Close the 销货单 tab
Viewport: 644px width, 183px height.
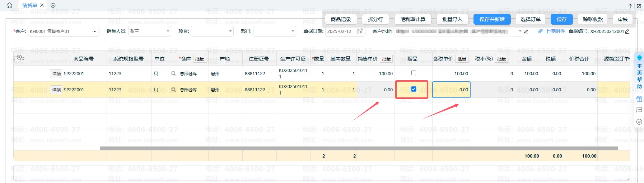pos(42,5)
